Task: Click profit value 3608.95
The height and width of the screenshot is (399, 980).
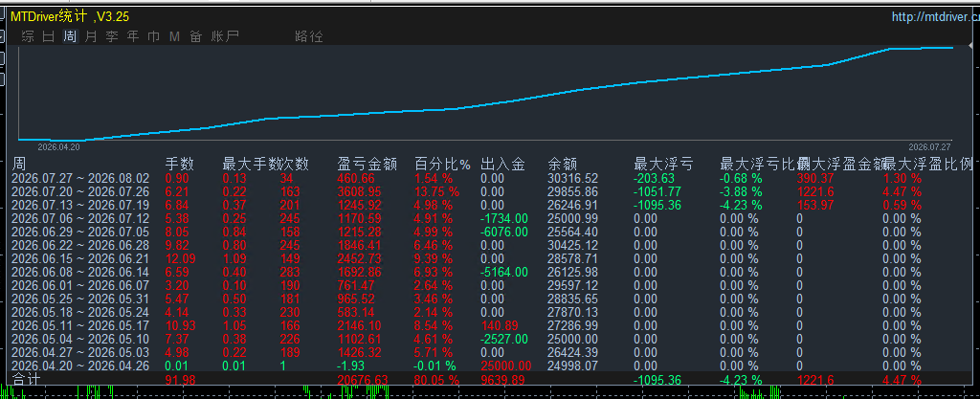Action: point(359,191)
